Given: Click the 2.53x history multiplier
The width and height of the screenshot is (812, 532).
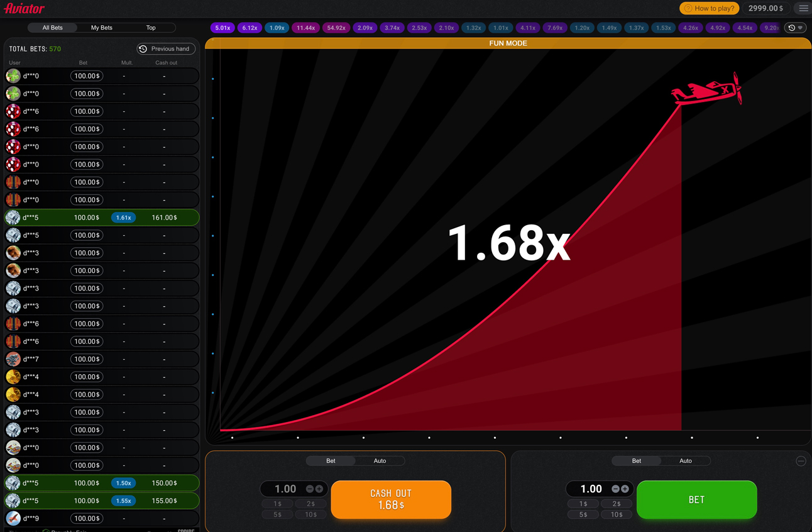Looking at the screenshot, I should pyautogui.click(x=419, y=28).
